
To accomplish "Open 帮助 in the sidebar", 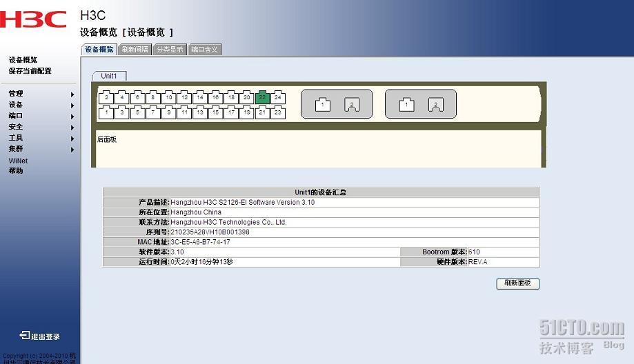I will pos(16,170).
